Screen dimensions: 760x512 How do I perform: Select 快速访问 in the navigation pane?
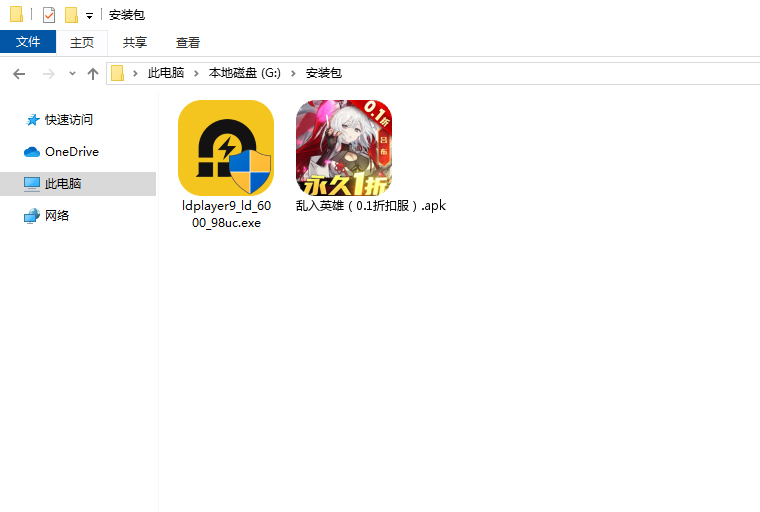68,120
